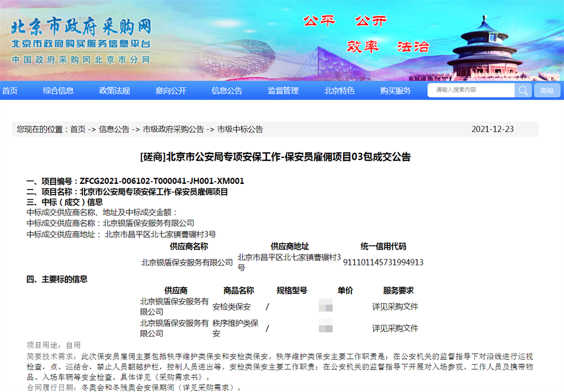Click the 高级 advanced search button
The height and width of the screenshot is (392, 564).
[547, 90]
